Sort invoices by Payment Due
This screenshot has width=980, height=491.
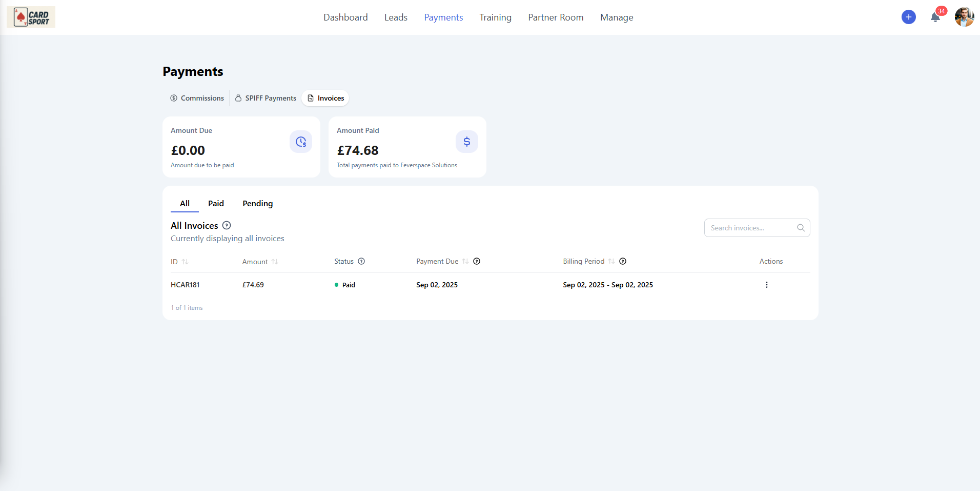tap(465, 261)
